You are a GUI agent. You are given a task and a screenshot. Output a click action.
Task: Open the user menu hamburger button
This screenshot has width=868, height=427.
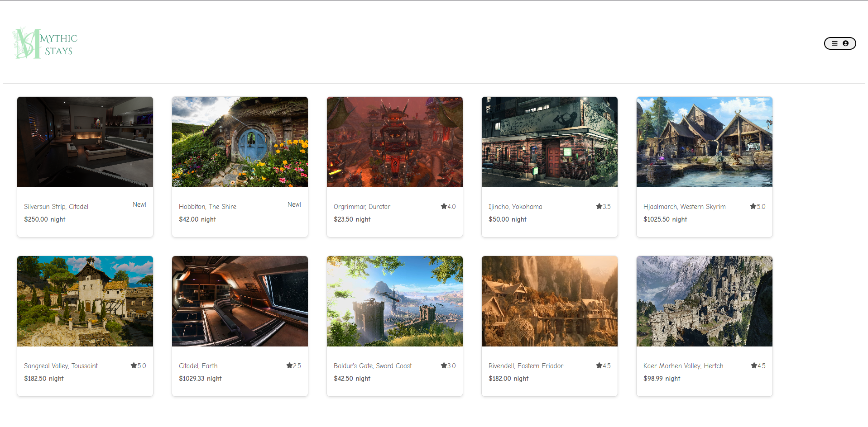[x=839, y=43]
